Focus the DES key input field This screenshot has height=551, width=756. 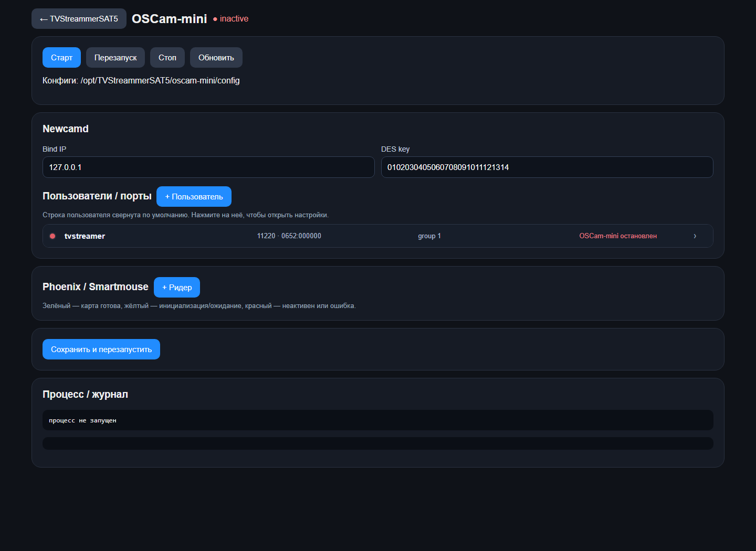pyautogui.click(x=547, y=167)
